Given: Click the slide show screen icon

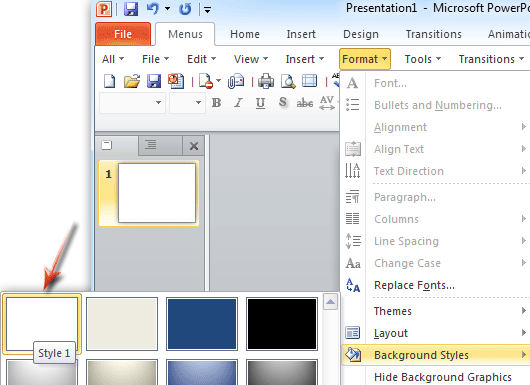Looking at the screenshot, I should (x=309, y=81).
